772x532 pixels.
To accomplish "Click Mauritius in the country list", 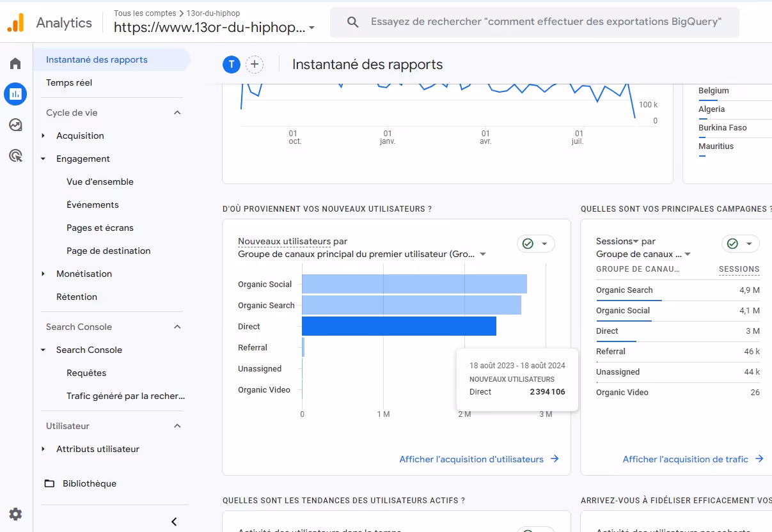I will (x=716, y=146).
